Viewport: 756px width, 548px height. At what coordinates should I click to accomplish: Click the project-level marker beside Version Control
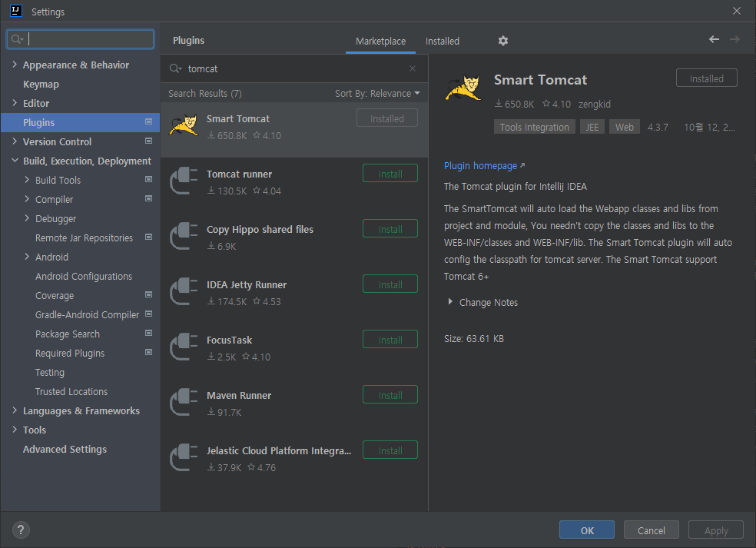[148, 141]
